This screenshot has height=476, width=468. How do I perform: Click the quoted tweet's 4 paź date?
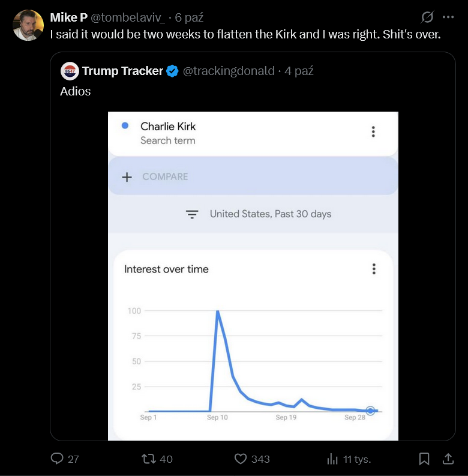tap(299, 71)
